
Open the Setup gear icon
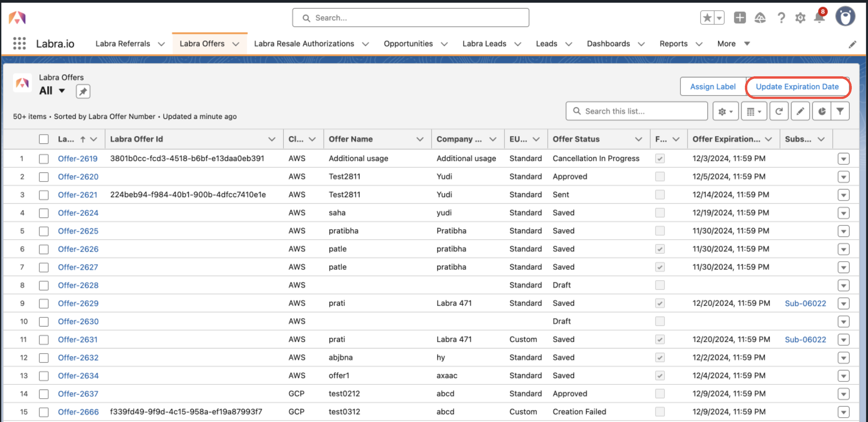click(x=800, y=18)
